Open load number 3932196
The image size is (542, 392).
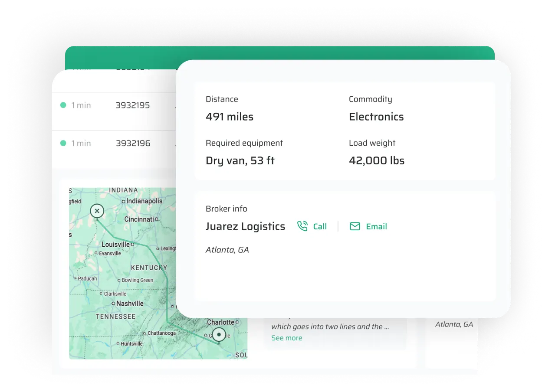point(133,143)
